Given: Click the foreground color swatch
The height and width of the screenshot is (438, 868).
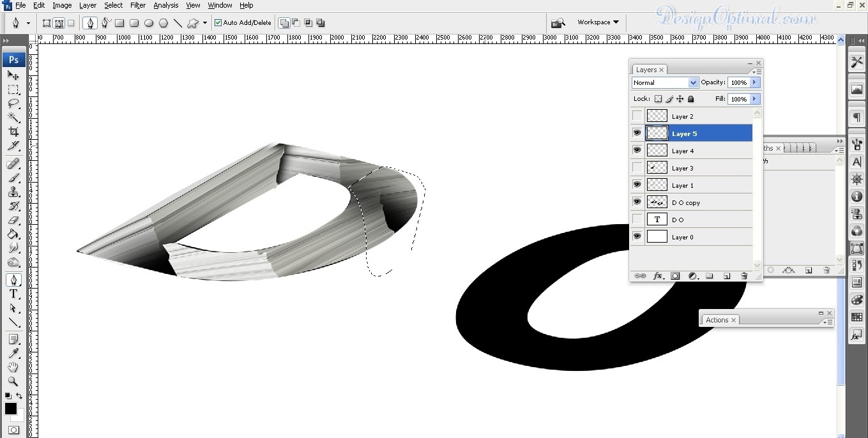Looking at the screenshot, I should [10, 409].
